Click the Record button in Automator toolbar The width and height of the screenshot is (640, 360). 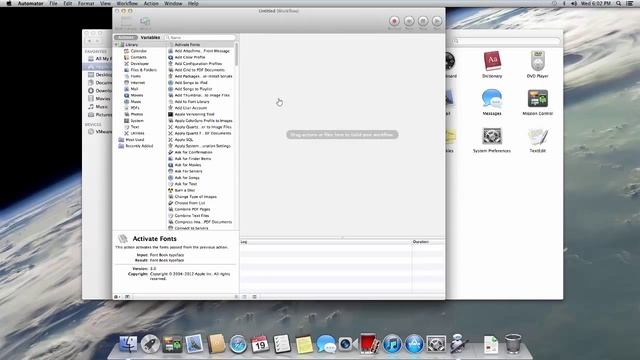tap(394, 21)
